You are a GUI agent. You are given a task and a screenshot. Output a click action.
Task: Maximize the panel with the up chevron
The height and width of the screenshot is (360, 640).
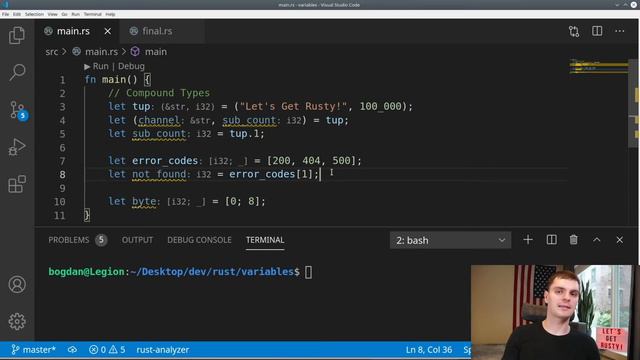[x=596, y=240]
